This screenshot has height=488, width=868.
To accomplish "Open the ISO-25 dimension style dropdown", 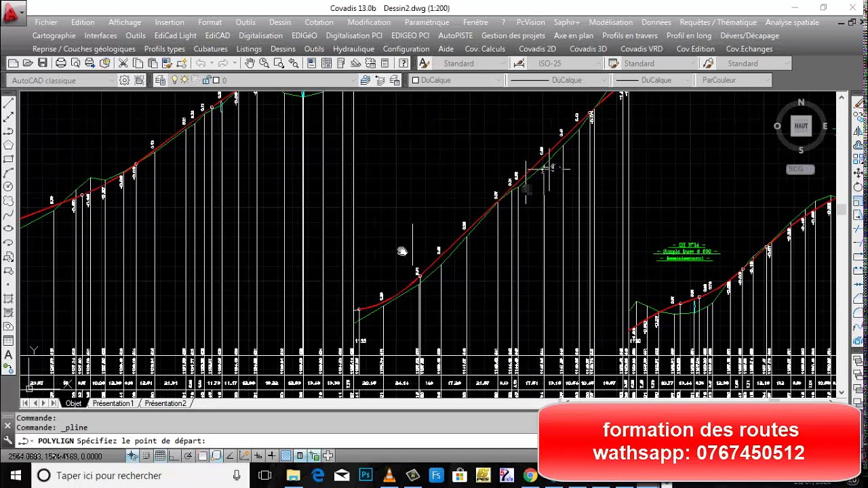I will click(566, 63).
